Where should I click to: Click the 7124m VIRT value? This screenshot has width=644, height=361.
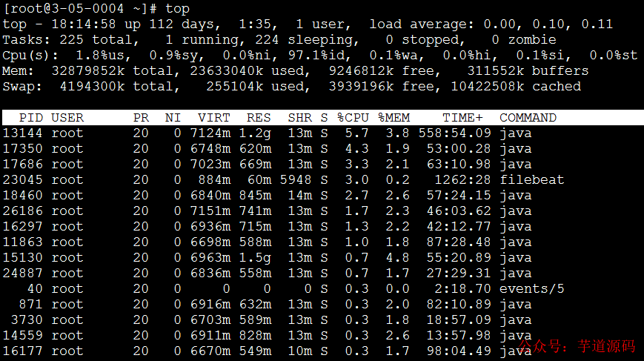(210, 133)
